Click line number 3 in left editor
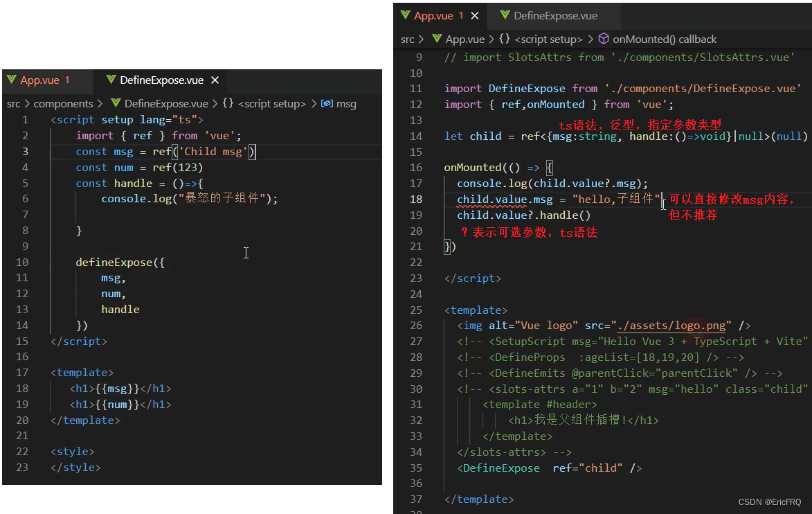Image resolution: width=812 pixels, height=514 pixels. click(x=26, y=151)
